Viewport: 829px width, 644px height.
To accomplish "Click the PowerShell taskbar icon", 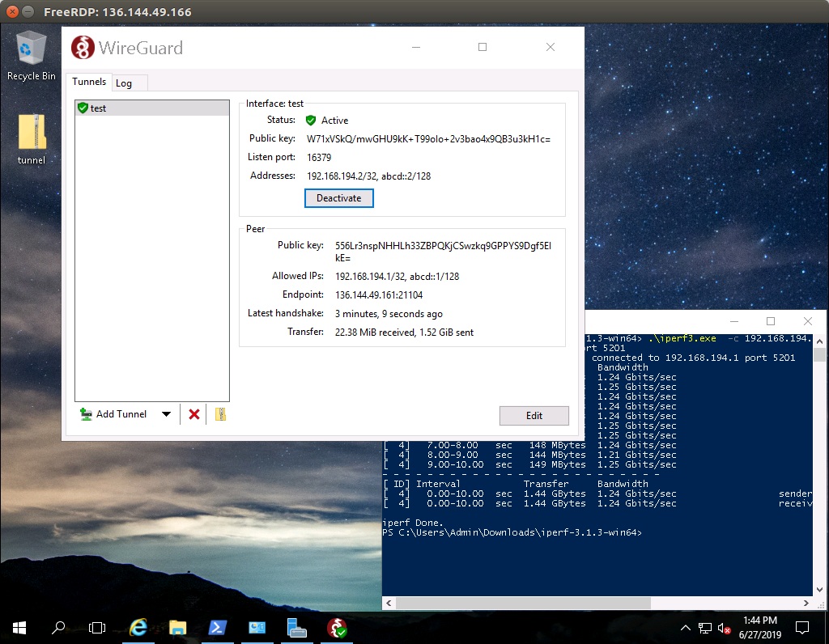I will 218,627.
